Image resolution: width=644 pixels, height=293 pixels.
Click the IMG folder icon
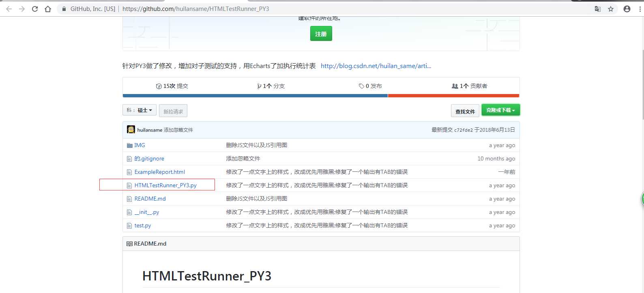click(x=130, y=145)
